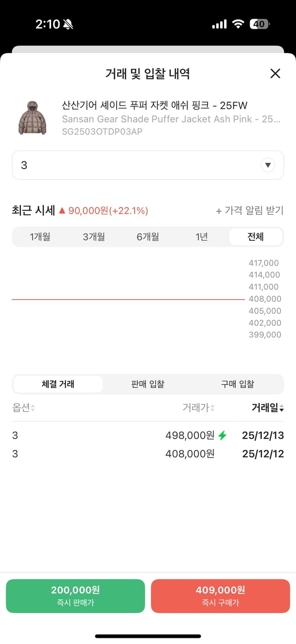Open the size 3 option dropdown
Image resolution: width=296 pixels, height=644 pixels.
point(148,165)
